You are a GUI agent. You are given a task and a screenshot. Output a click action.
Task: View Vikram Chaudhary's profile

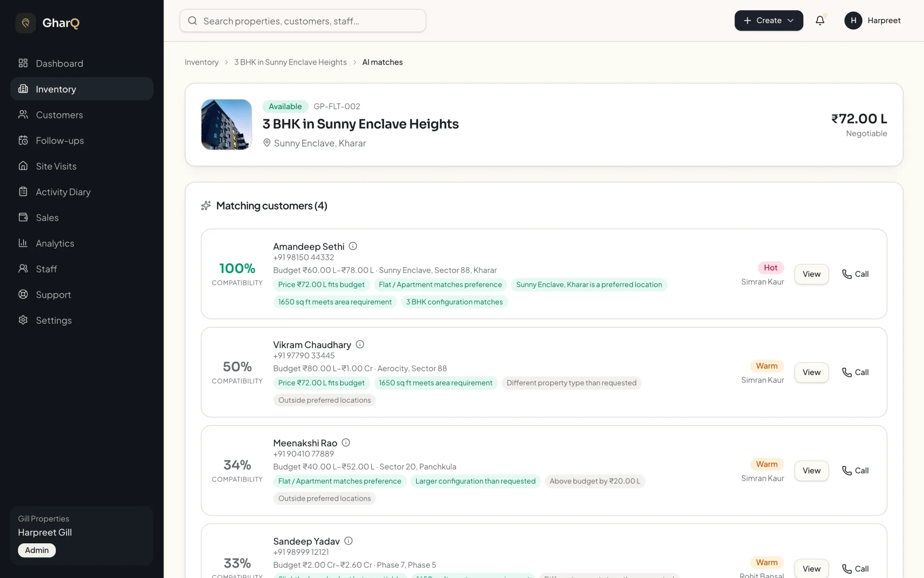pyautogui.click(x=811, y=372)
